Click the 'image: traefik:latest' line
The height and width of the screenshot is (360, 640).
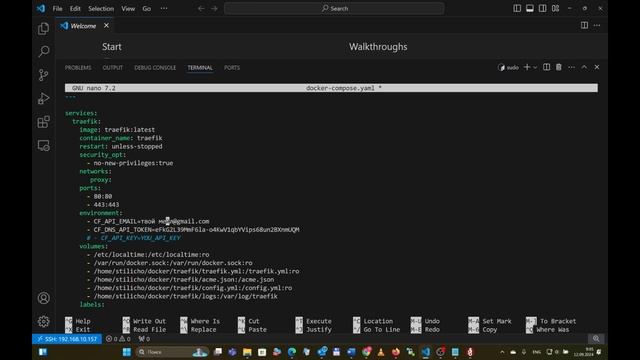[117, 129]
